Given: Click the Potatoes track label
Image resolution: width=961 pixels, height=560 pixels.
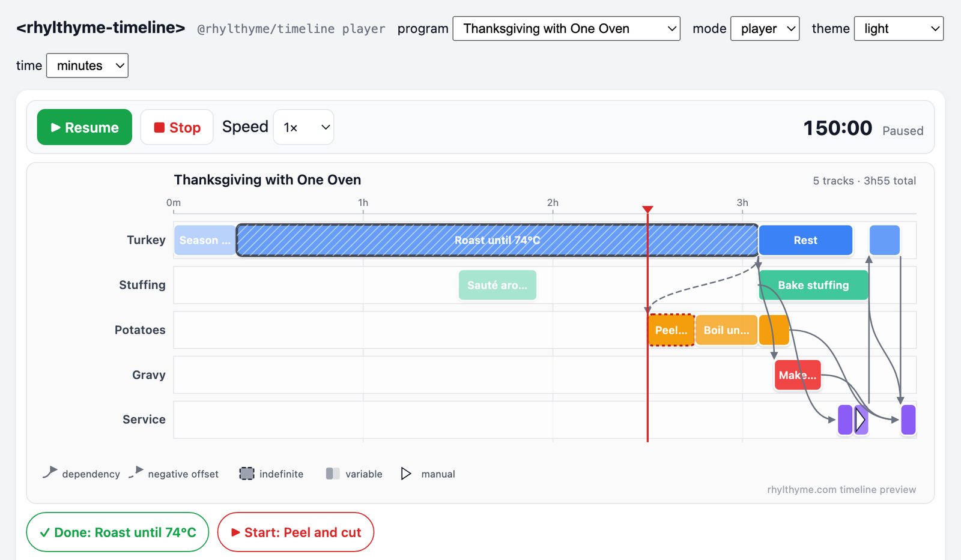Looking at the screenshot, I should click(x=140, y=330).
